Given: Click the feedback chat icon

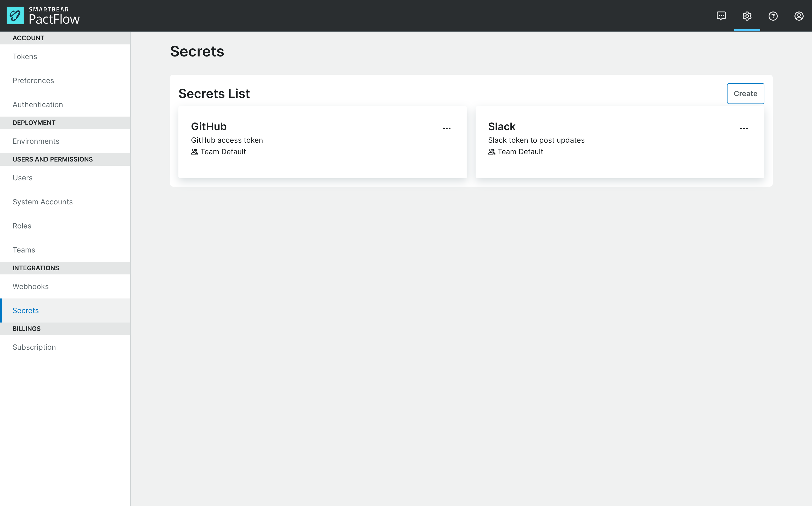Looking at the screenshot, I should click(x=721, y=16).
